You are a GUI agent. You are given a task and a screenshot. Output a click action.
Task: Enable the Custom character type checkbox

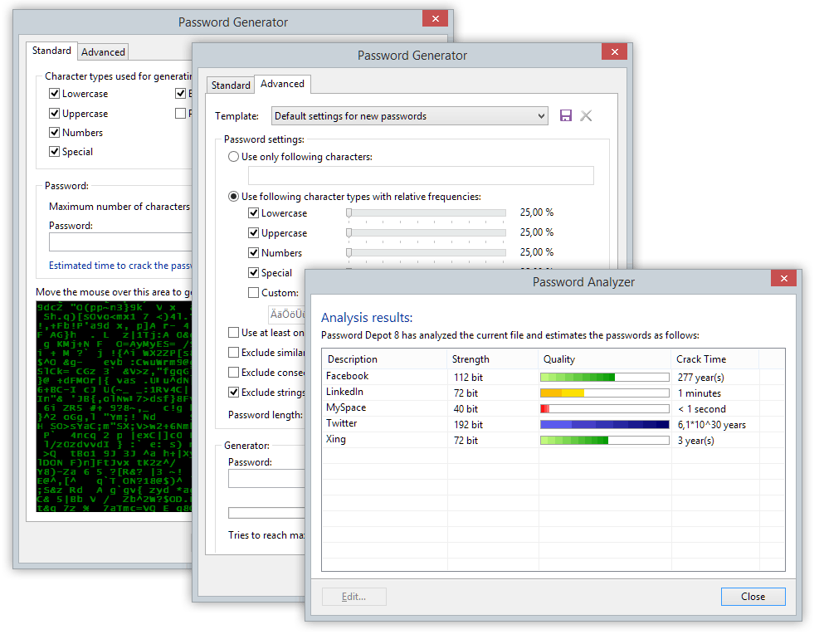253,293
